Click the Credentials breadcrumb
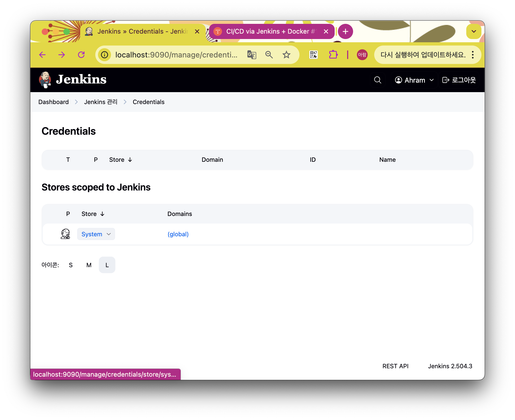The height and width of the screenshot is (420, 515). tap(149, 102)
